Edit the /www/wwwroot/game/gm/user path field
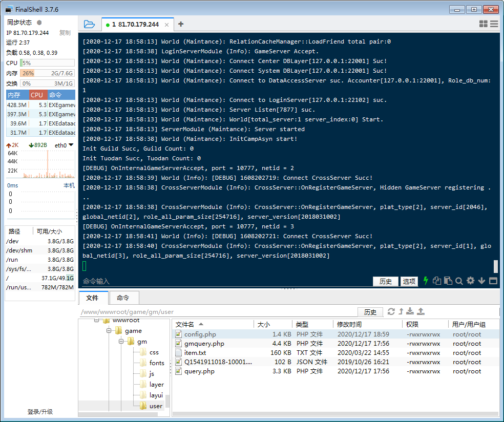Screen dimensions: 504x422 coord(218,312)
